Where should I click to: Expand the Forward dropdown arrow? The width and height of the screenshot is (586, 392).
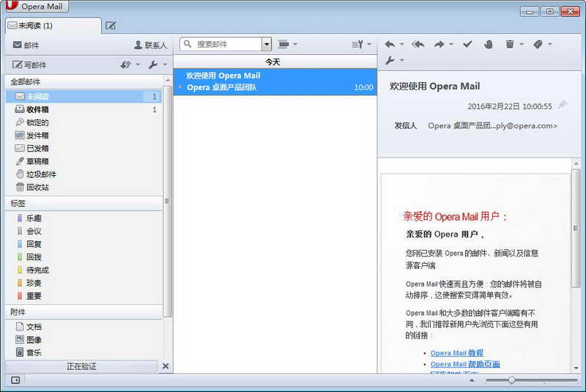pos(451,44)
